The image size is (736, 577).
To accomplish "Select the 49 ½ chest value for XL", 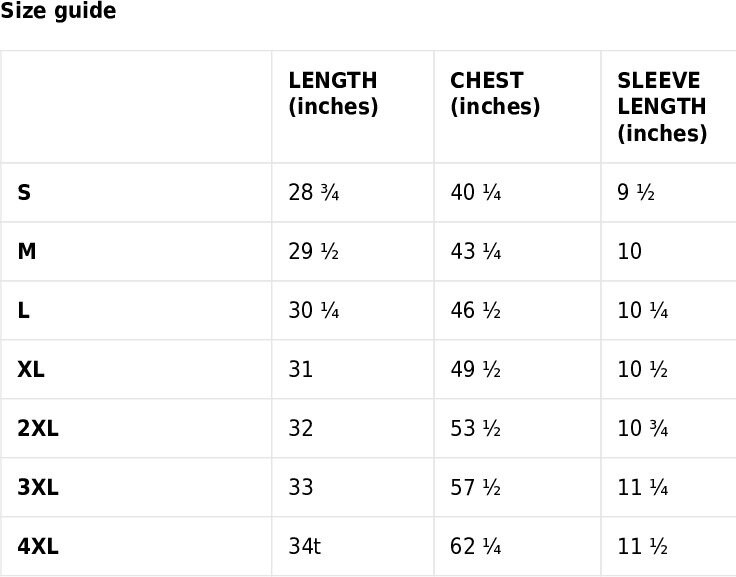I will 475,369.
